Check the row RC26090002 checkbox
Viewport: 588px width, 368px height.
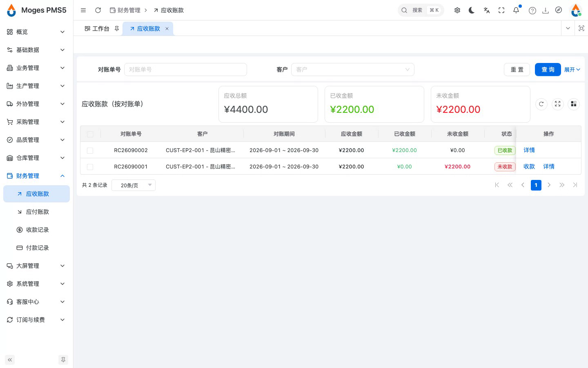point(90,150)
